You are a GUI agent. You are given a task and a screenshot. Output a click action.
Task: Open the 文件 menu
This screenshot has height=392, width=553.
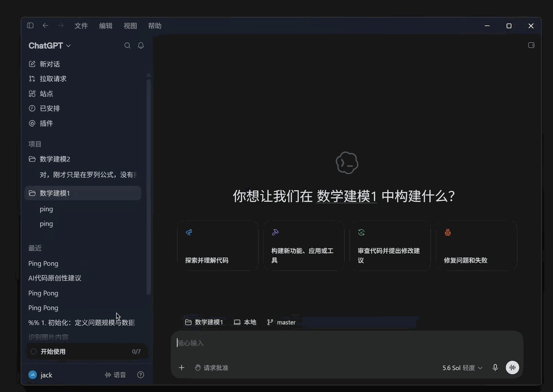(x=81, y=26)
